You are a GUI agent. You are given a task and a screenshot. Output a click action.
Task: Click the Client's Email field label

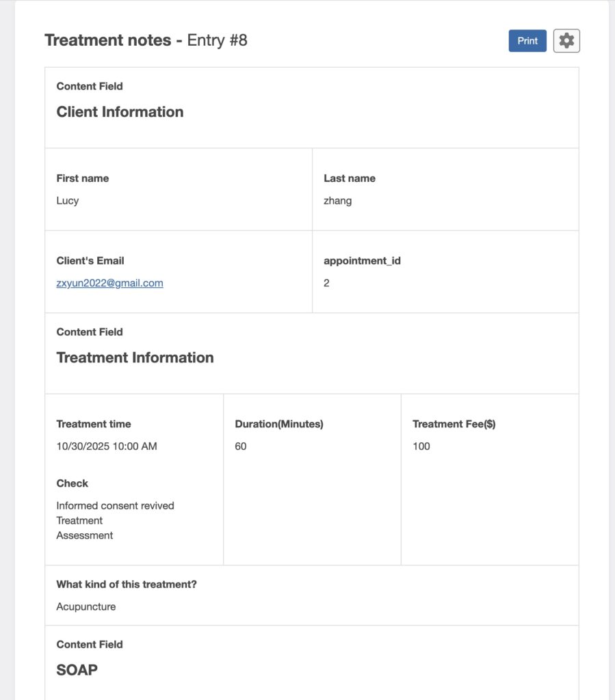coord(90,260)
